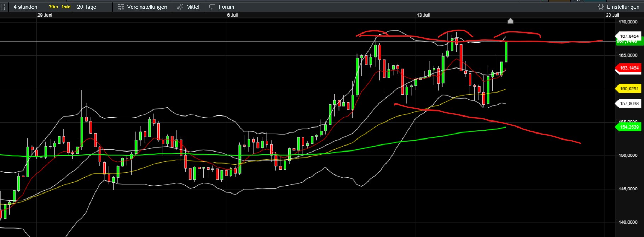Screen dimensions: 644x237
Task: Click the 145,0000 price axis label
Action: (x=628, y=189)
